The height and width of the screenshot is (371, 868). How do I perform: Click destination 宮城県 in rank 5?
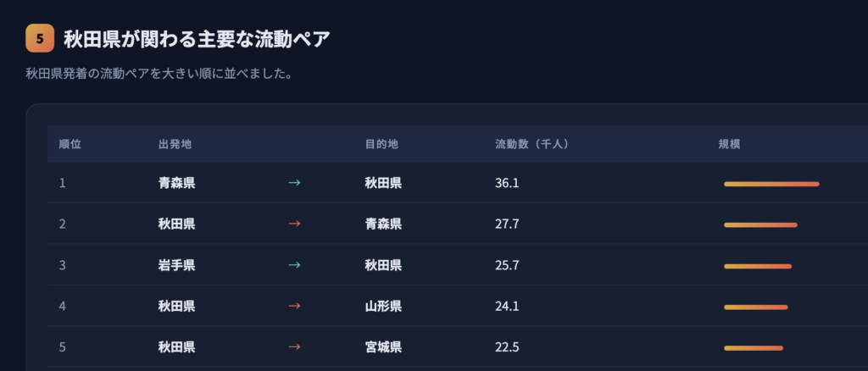pyautogui.click(x=383, y=346)
